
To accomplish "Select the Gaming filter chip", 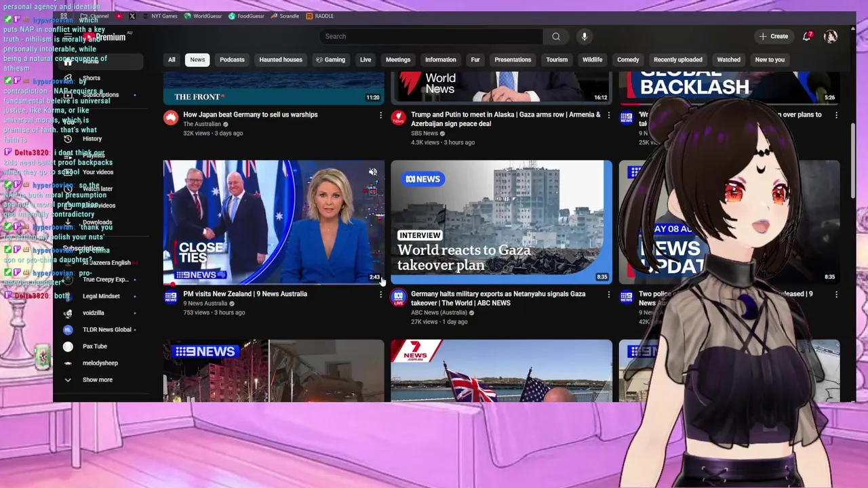I will [331, 60].
